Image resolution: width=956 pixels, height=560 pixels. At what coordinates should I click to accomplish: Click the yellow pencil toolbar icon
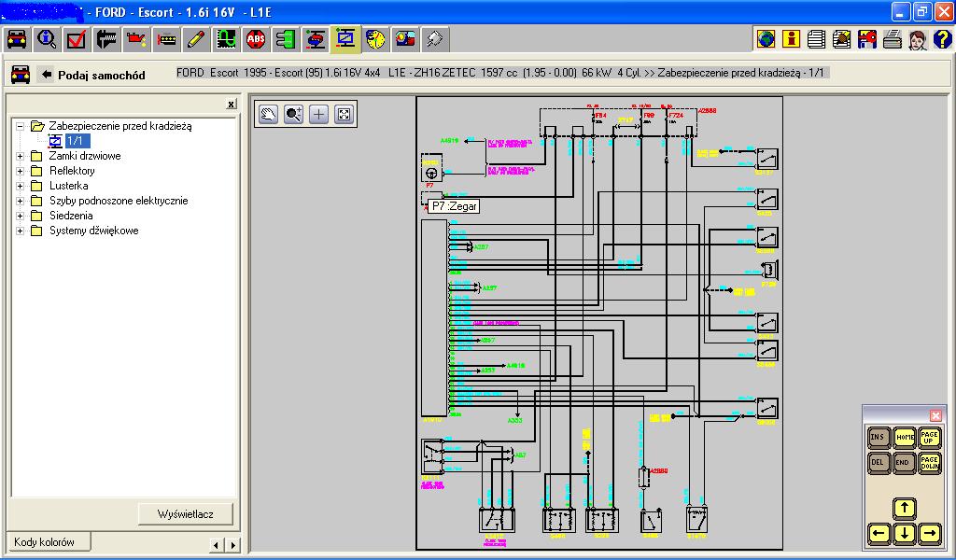(x=196, y=39)
